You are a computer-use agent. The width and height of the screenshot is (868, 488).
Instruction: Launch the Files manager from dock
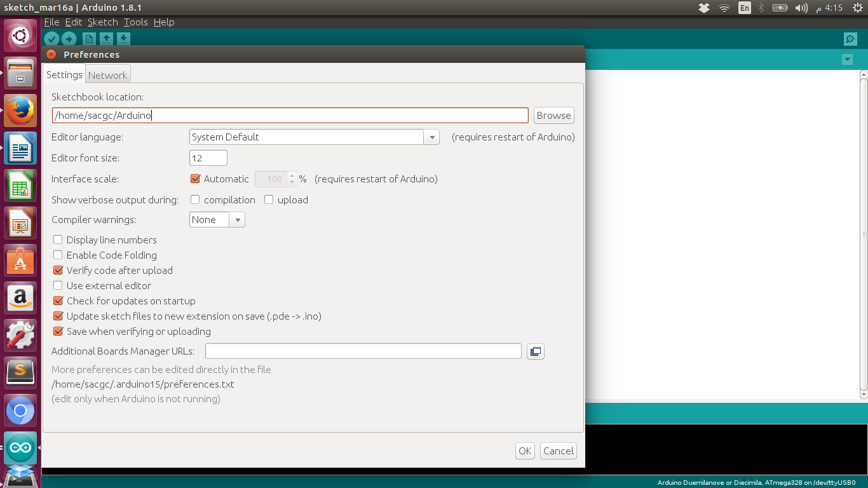(20, 73)
